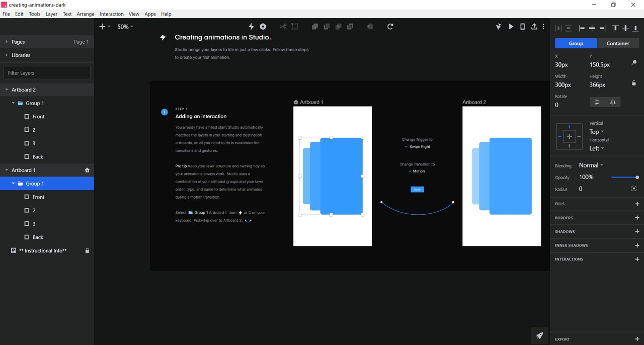Distribute layers horizontally

tap(558, 28)
